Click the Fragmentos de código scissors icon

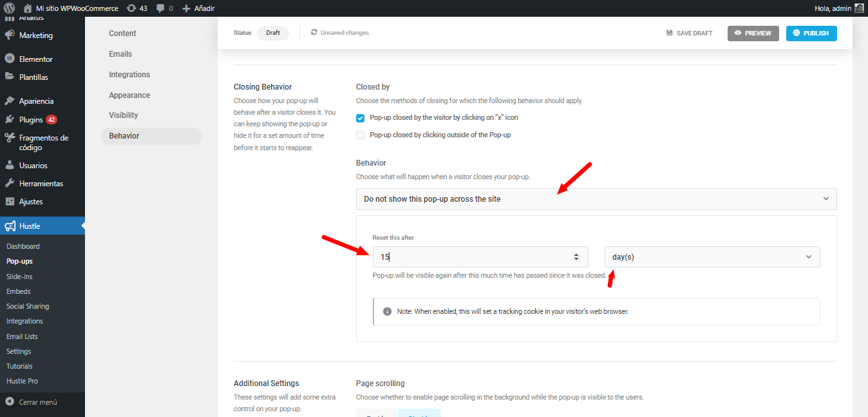coord(10,137)
